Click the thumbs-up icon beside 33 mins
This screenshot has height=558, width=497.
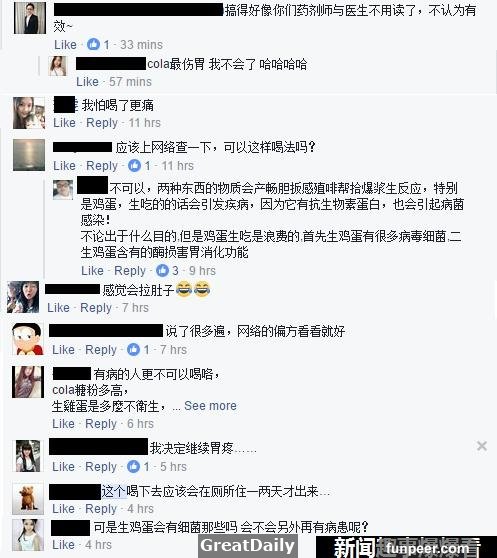pyautogui.click(x=93, y=44)
